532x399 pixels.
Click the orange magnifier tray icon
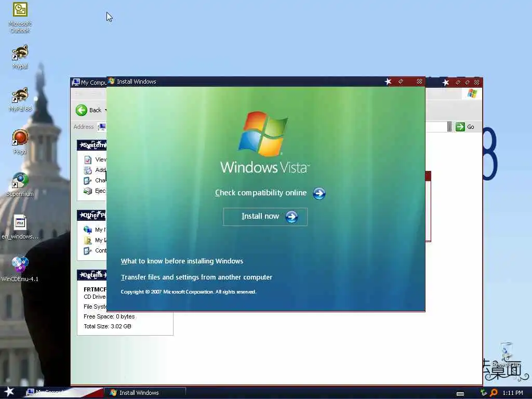click(494, 393)
